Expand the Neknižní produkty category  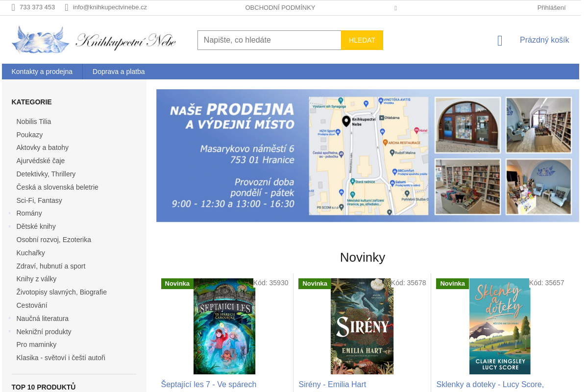pyautogui.click(x=9, y=332)
